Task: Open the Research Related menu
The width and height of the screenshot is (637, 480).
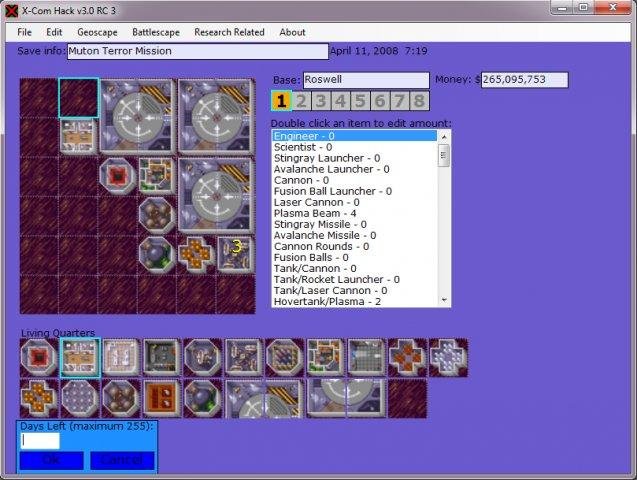Action: pyautogui.click(x=229, y=32)
